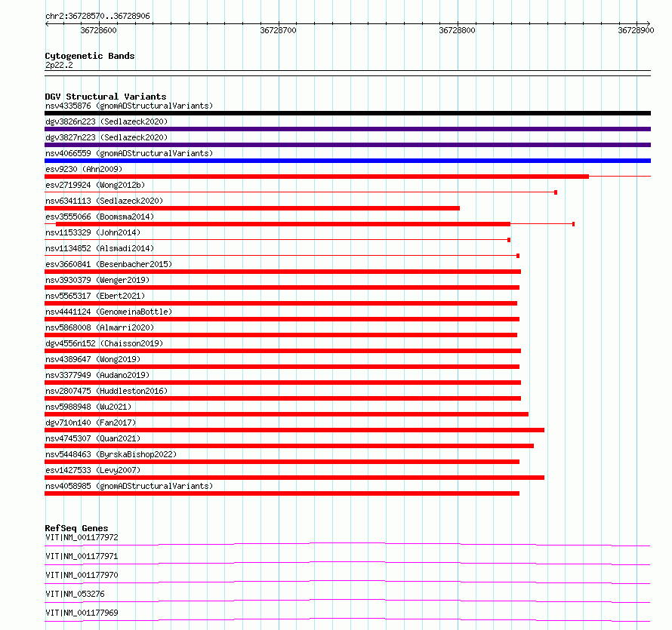
Task: Open nsv4441124 (GenomeinaBottle) label
Action: pos(109,312)
